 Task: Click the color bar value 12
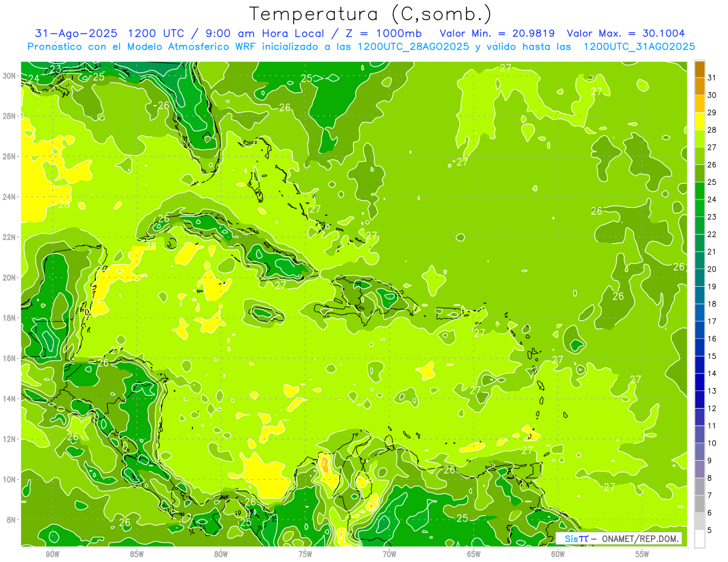pyautogui.click(x=712, y=408)
